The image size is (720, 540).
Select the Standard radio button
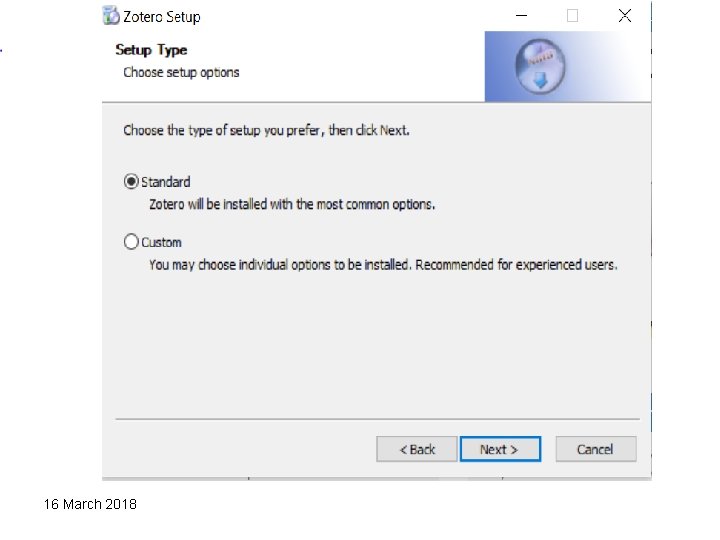click(x=131, y=181)
